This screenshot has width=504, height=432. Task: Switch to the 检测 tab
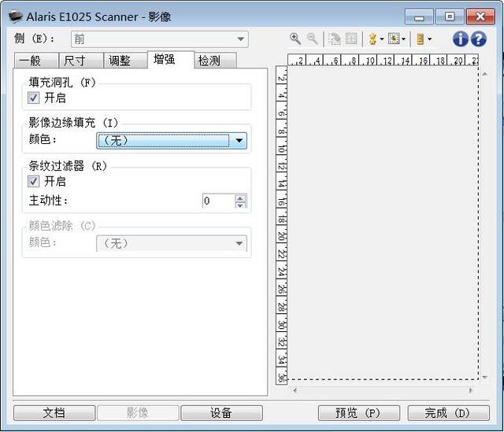click(x=209, y=61)
